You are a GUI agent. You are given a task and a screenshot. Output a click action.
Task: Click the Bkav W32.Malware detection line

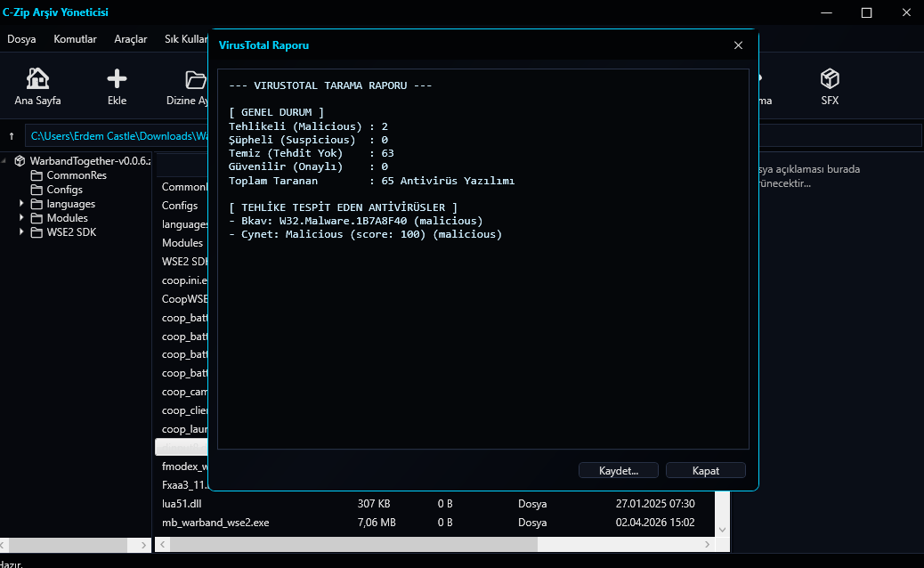pyautogui.click(x=356, y=221)
